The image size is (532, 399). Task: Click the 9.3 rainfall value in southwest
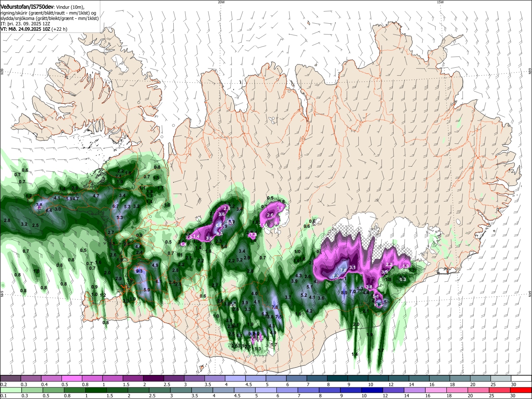coord(139,271)
